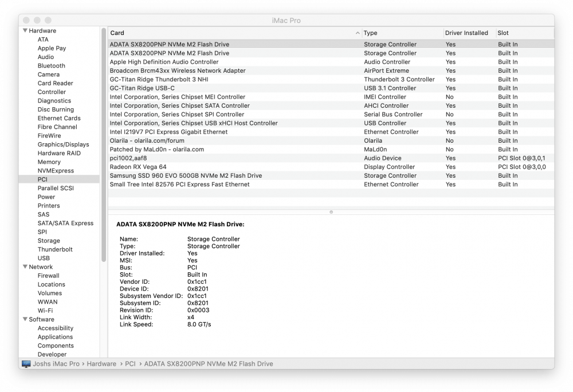Screen dimensions: 573x392
Task: Select Apple High Definition Audio Controller row
Action: (331, 62)
